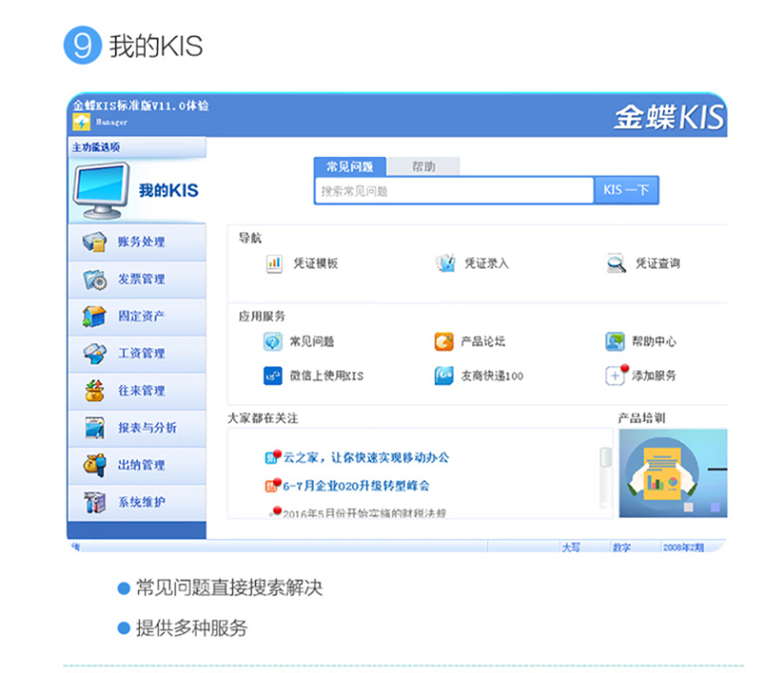Click the 友商快递100 label

[x=492, y=376]
